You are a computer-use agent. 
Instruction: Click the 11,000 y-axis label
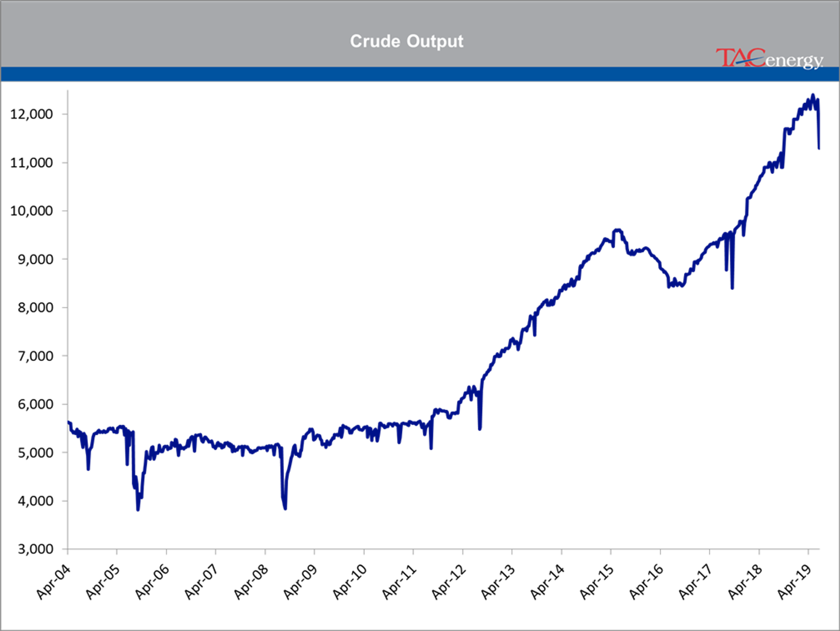(x=31, y=163)
